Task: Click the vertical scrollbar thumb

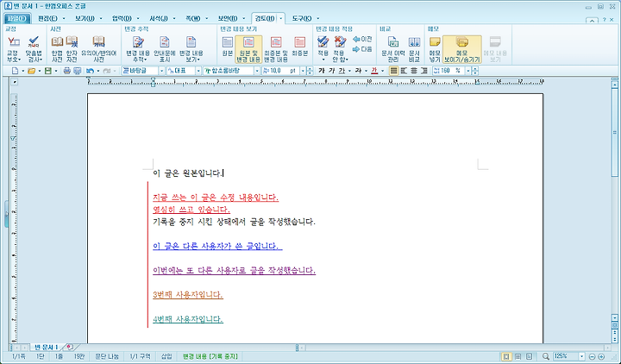Action: [615, 132]
